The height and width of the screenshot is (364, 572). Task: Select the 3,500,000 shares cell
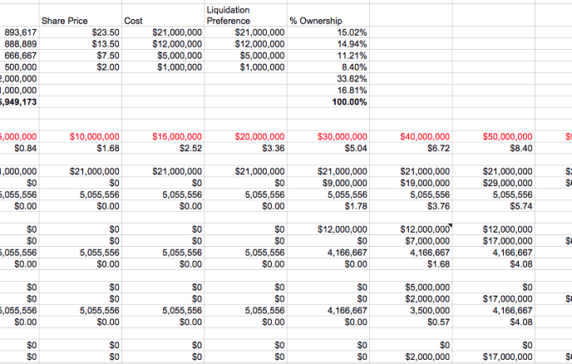pyautogui.click(x=411, y=311)
